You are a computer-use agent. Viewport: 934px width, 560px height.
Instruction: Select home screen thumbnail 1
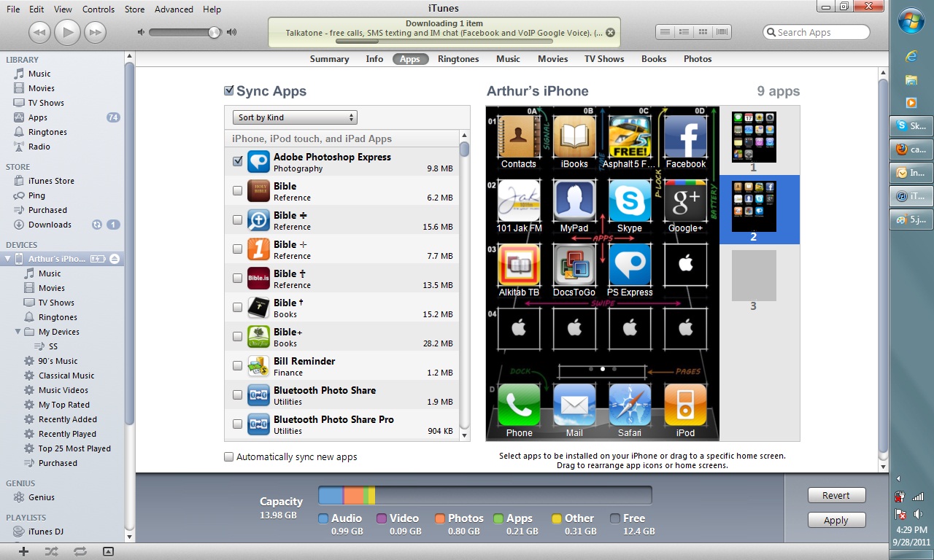click(754, 137)
